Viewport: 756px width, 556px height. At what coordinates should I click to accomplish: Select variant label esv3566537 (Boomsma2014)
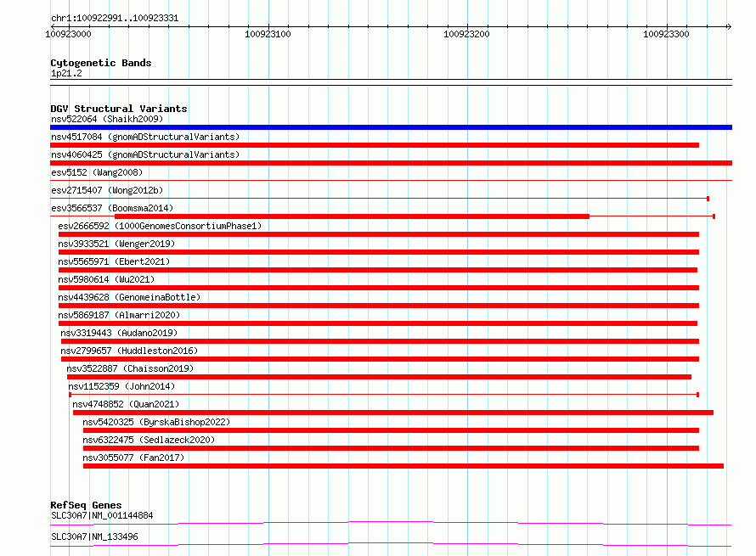pos(112,208)
